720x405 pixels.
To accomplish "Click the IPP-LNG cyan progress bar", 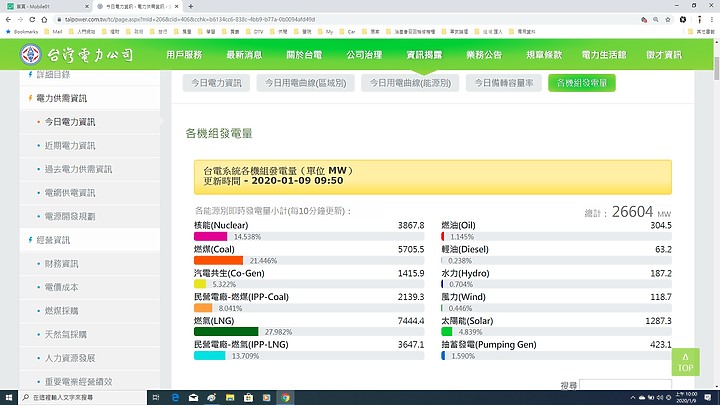I will pos(209,355).
